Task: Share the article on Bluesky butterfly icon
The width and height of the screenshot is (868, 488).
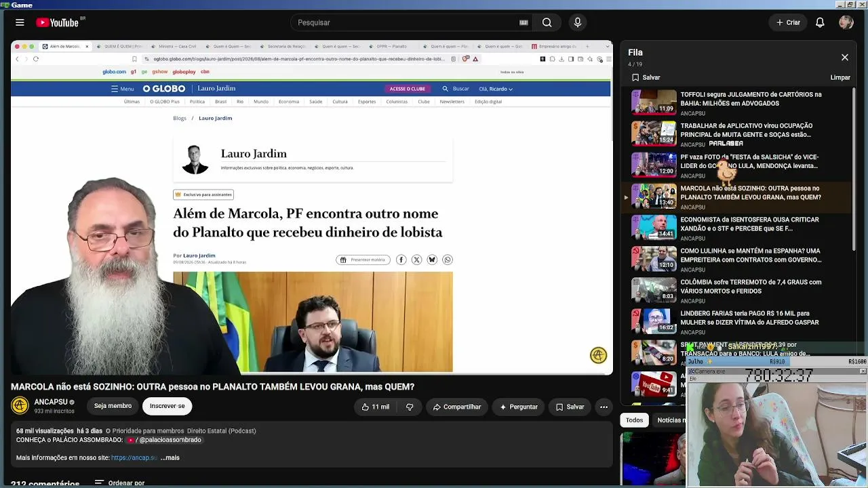Action: coord(432,260)
